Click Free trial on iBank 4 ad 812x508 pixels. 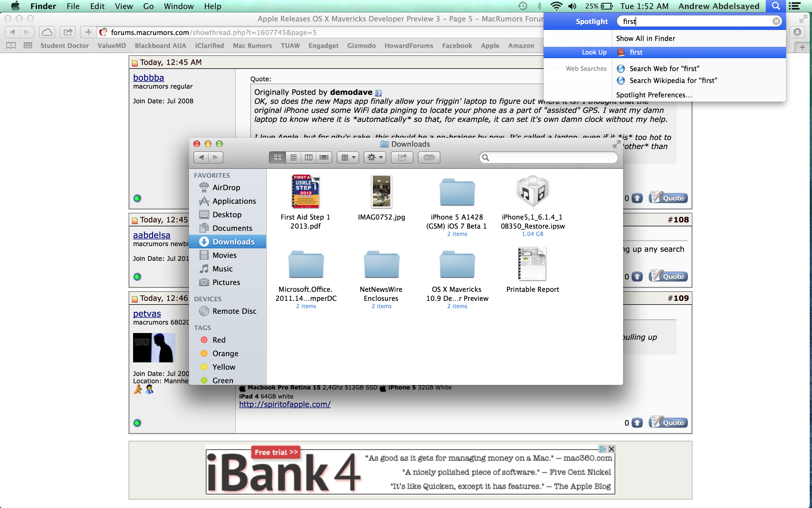[276, 452]
